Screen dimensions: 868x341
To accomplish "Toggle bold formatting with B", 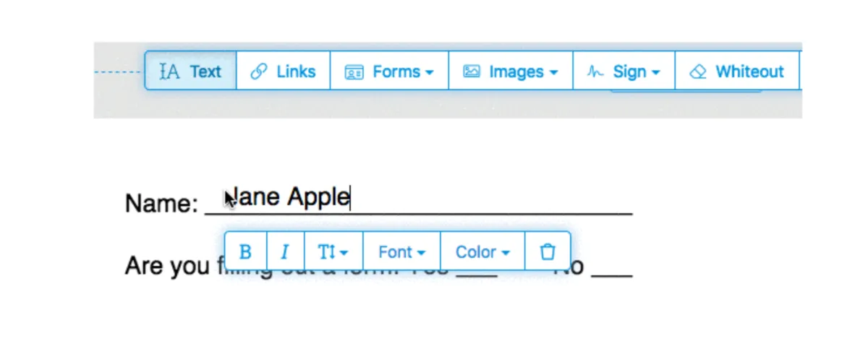I will (x=245, y=251).
